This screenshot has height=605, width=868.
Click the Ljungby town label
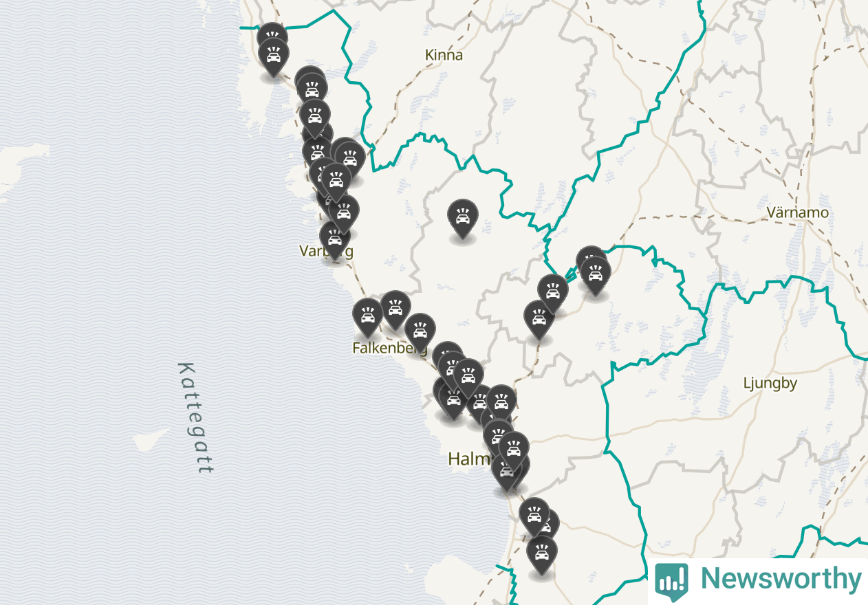[770, 384]
